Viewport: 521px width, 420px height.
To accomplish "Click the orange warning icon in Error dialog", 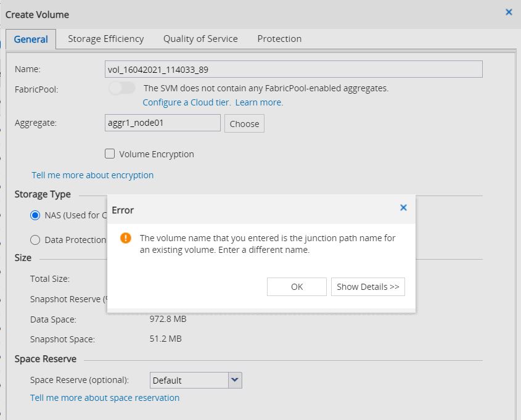I will click(126, 238).
